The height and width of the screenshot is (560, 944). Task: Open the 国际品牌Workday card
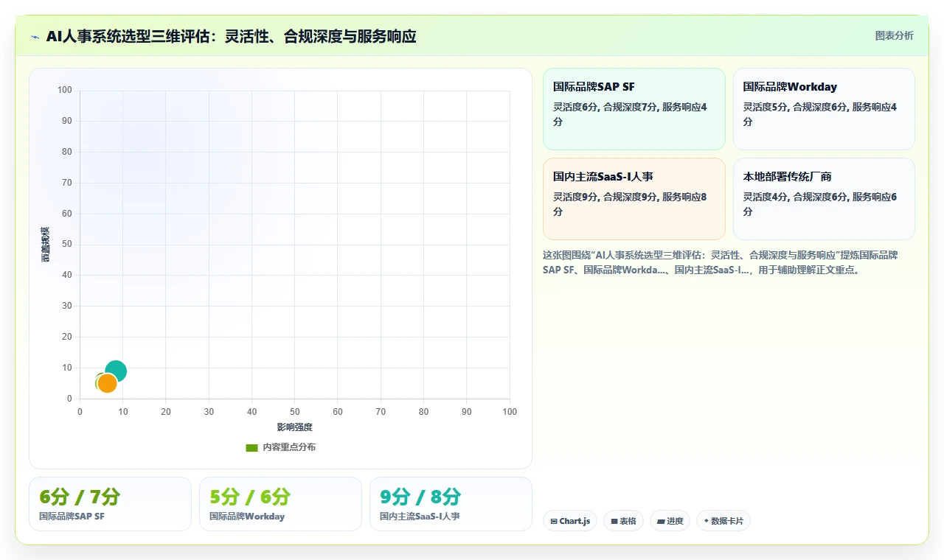pyautogui.click(x=824, y=109)
